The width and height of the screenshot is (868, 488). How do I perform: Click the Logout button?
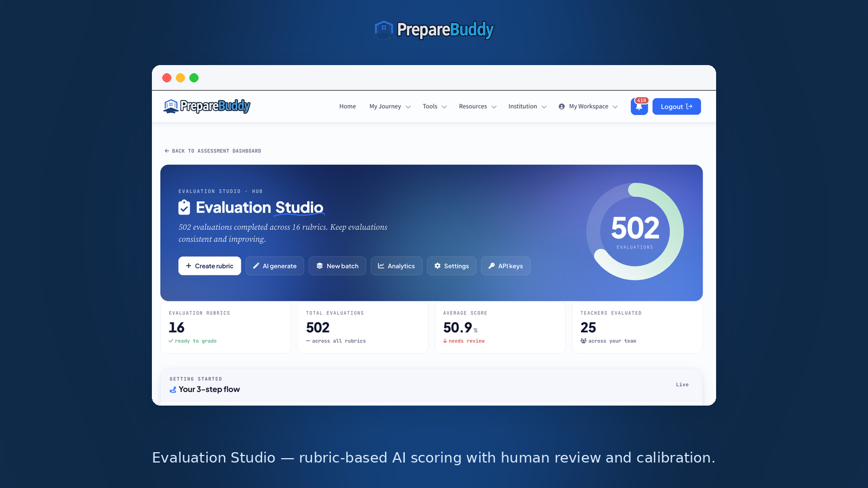(x=676, y=107)
